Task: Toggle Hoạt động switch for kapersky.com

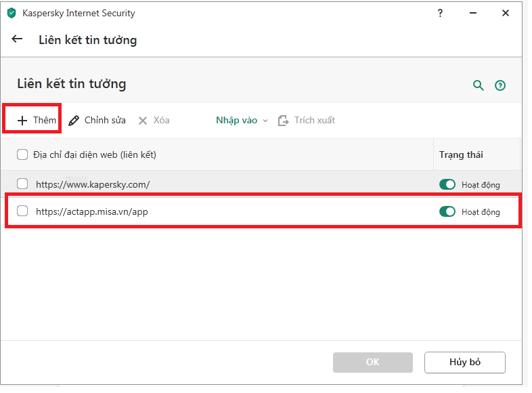Action: click(x=447, y=184)
